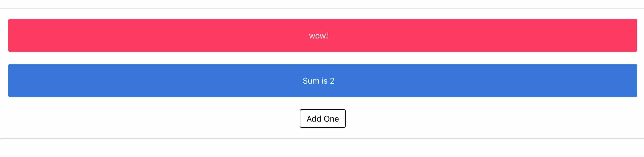Click the horizontal divider above the red banner
Image resolution: width=644 pixels, height=157 pixels.
[322, 8]
